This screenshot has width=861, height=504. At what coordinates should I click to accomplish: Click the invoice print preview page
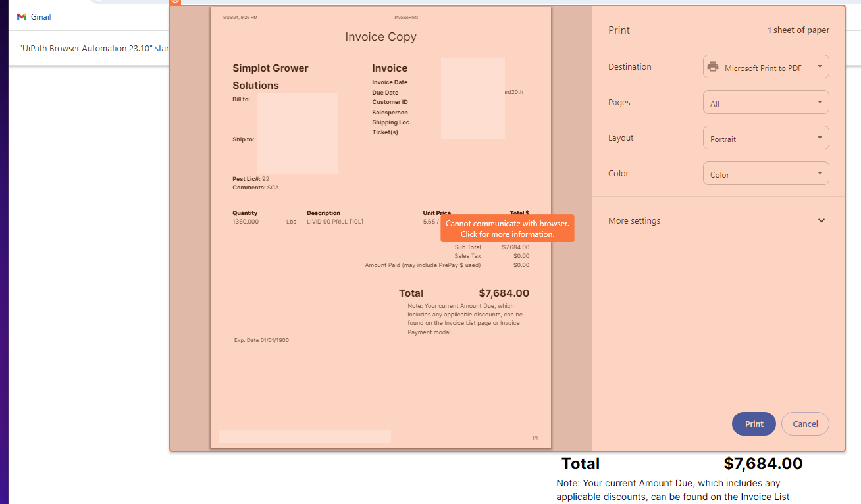click(x=380, y=228)
